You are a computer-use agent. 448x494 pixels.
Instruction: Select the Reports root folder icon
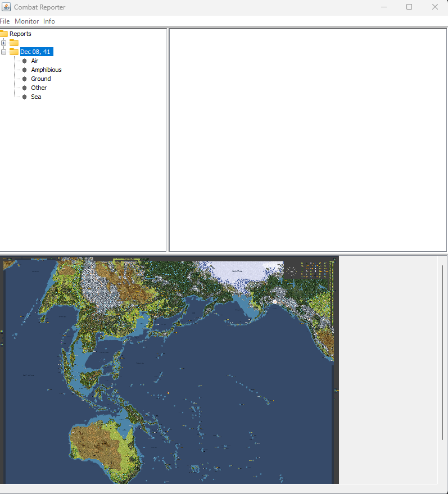tap(4, 33)
